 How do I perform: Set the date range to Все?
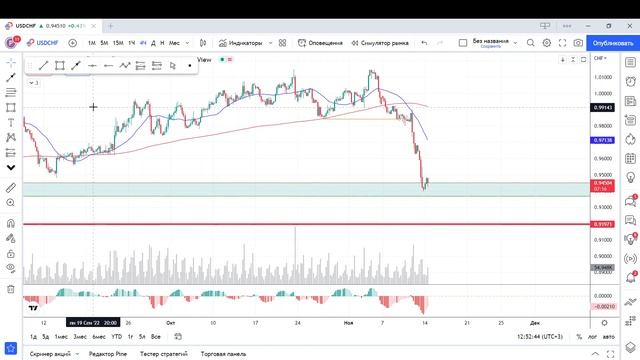coord(156,337)
